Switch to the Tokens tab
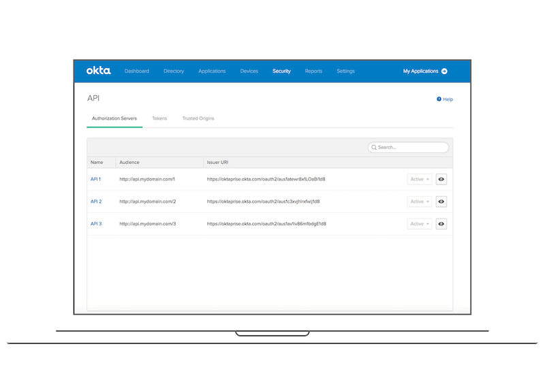 (159, 118)
